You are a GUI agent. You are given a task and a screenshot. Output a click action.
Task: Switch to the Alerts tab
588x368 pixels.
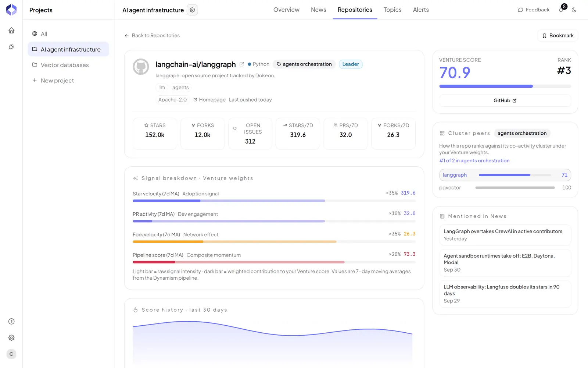coord(421,10)
